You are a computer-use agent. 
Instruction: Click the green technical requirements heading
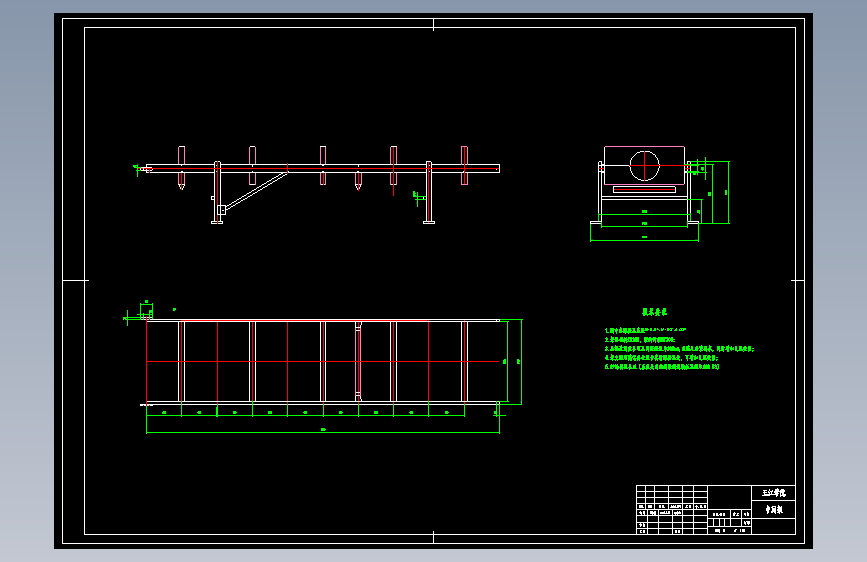tap(654, 312)
